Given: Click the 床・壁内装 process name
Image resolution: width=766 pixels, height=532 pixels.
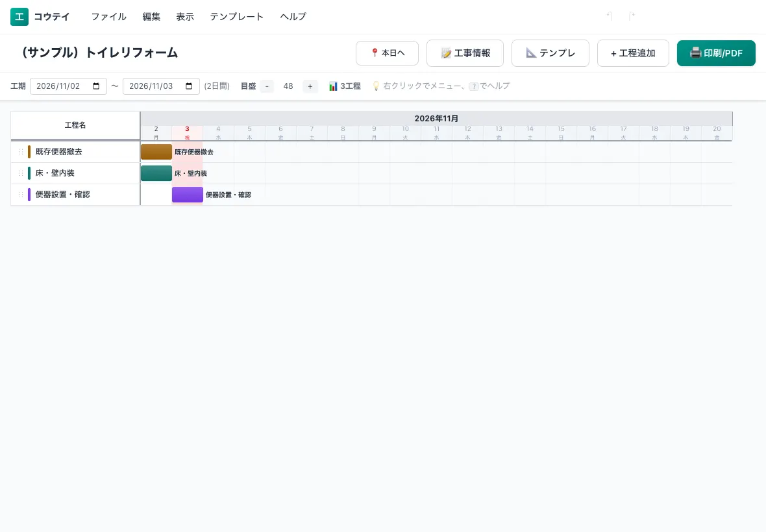Looking at the screenshot, I should coord(55,173).
